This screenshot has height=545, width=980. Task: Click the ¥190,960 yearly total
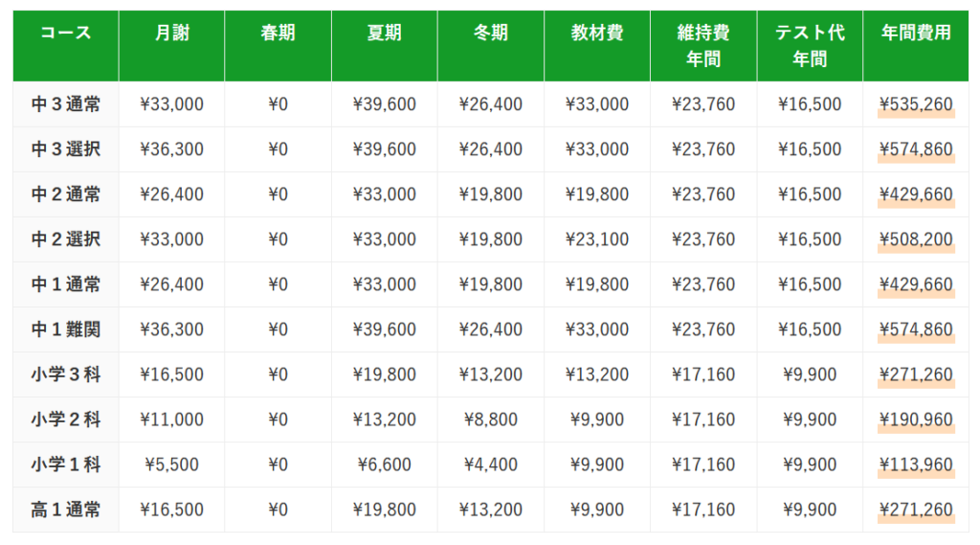click(x=916, y=420)
